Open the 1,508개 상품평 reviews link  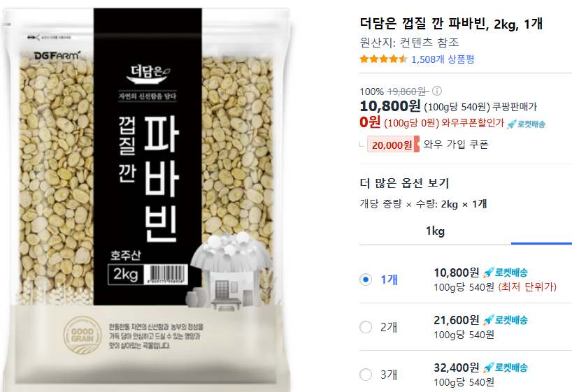[443, 59]
